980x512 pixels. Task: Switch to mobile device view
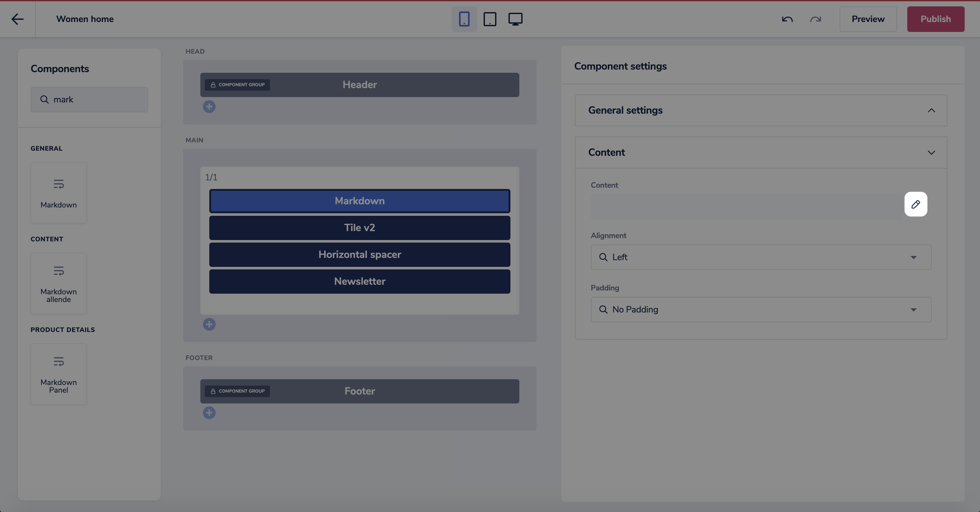point(464,19)
